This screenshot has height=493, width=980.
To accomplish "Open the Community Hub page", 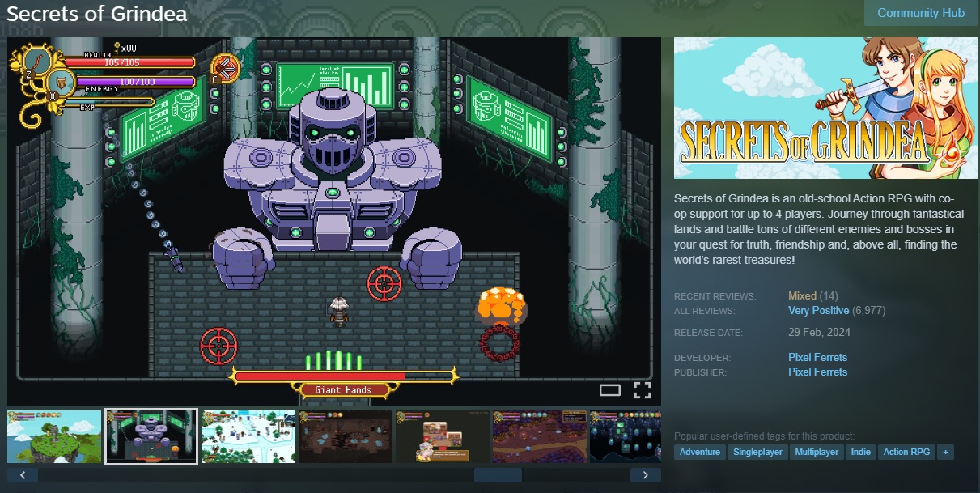I will [921, 13].
